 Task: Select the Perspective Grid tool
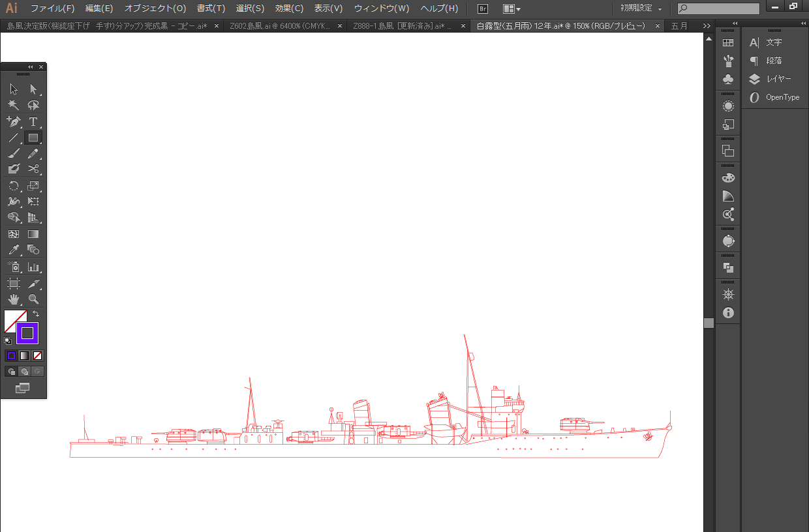(x=33, y=217)
